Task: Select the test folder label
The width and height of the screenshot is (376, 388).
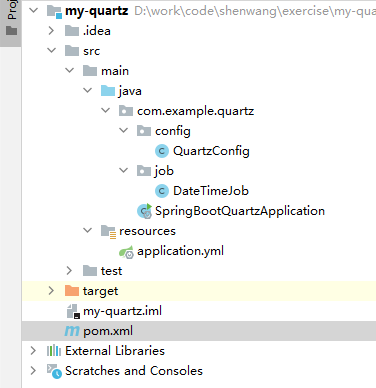Action: coord(111,271)
